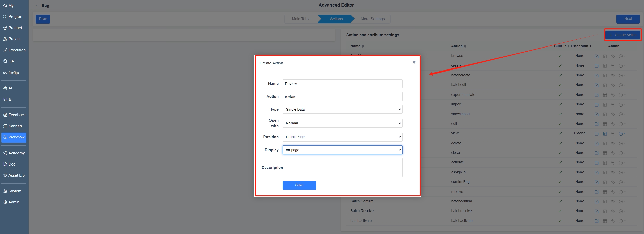Image resolution: width=644 pixels, height=234 pixels.
Task: Click the Batch Resolve name cell
Action: pos(362,211)
